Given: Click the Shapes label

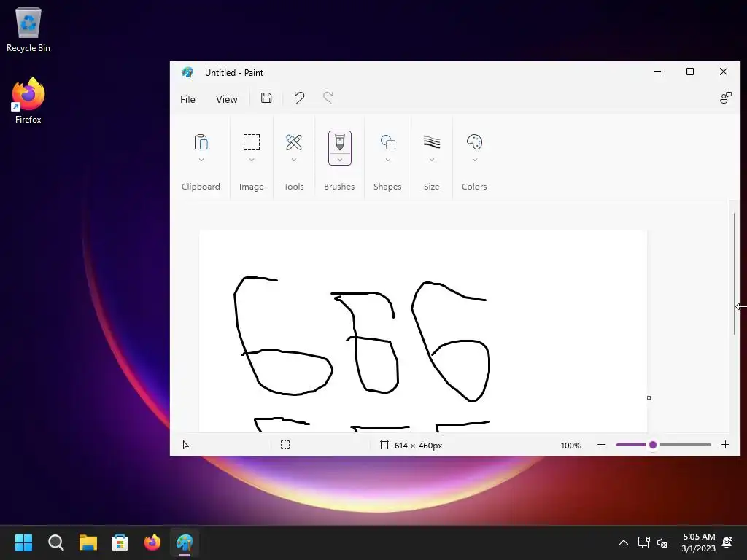Looking at the screenshot, I should coord(387,187).
